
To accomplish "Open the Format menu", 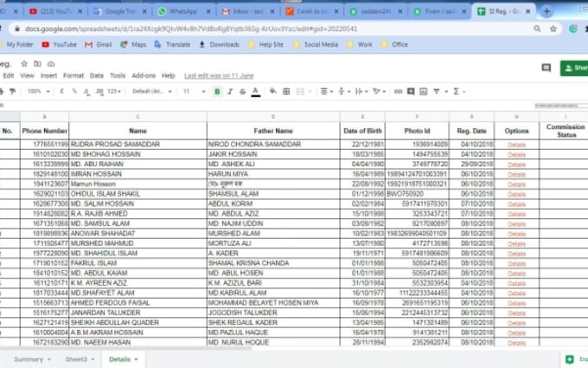I will pos(73,75).
